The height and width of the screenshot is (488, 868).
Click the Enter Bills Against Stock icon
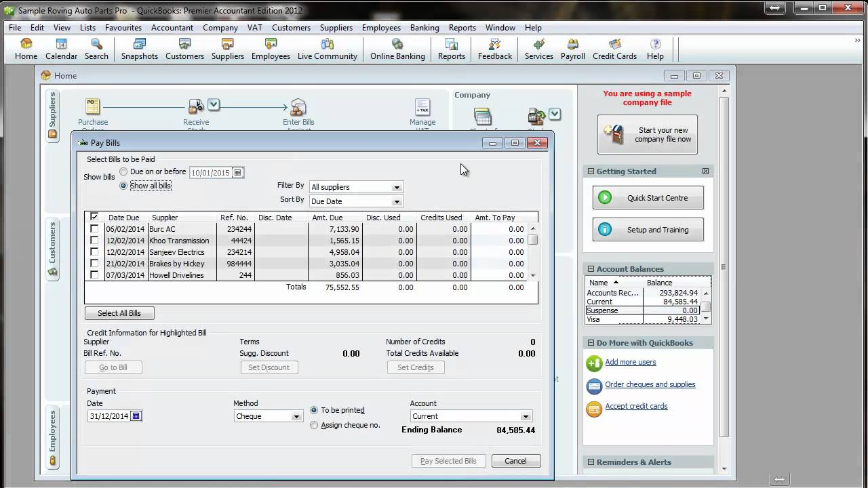tap(298, 106)
